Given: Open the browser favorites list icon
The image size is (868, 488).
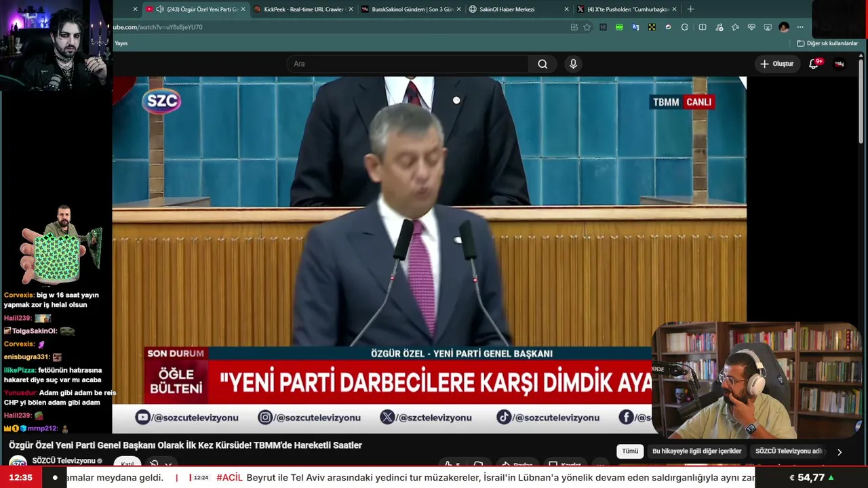Looking at the screenshot, I should coord(735,27).
